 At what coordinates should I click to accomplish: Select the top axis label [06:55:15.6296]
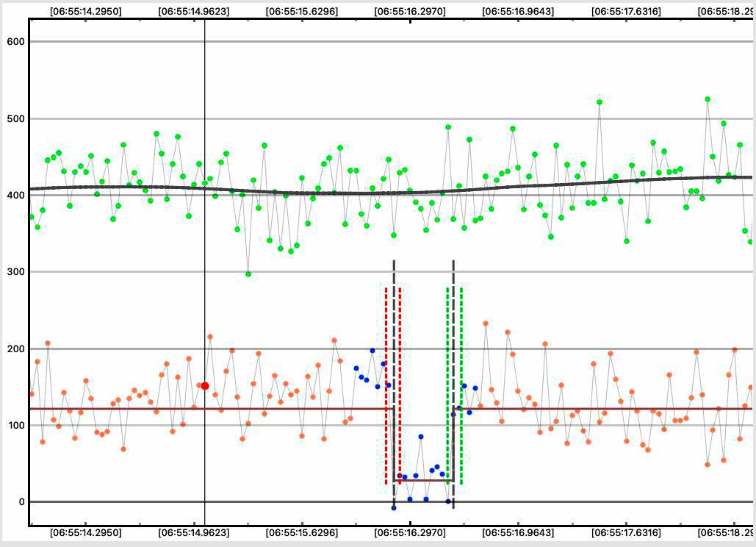coord(302,11)
